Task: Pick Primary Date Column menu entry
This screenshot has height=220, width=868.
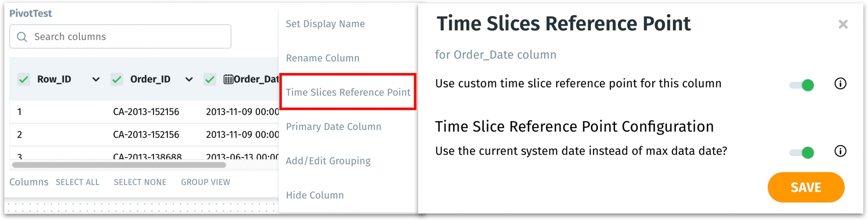Action: click(x=333, y=127)
